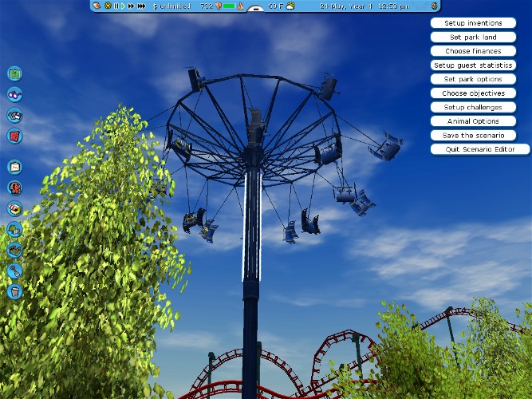Open Animal Options

tap(473, 121)
